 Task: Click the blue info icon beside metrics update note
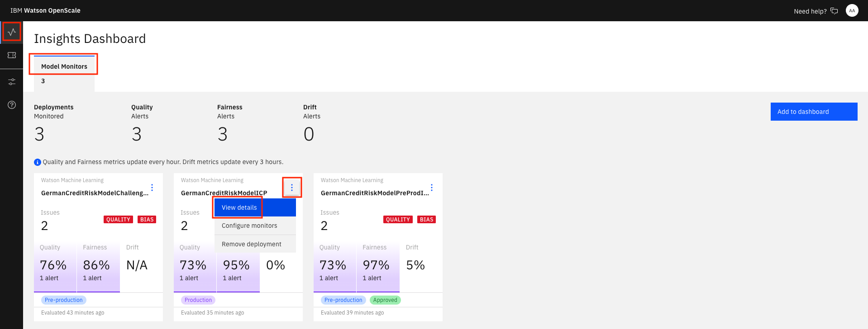click(38, 162)
